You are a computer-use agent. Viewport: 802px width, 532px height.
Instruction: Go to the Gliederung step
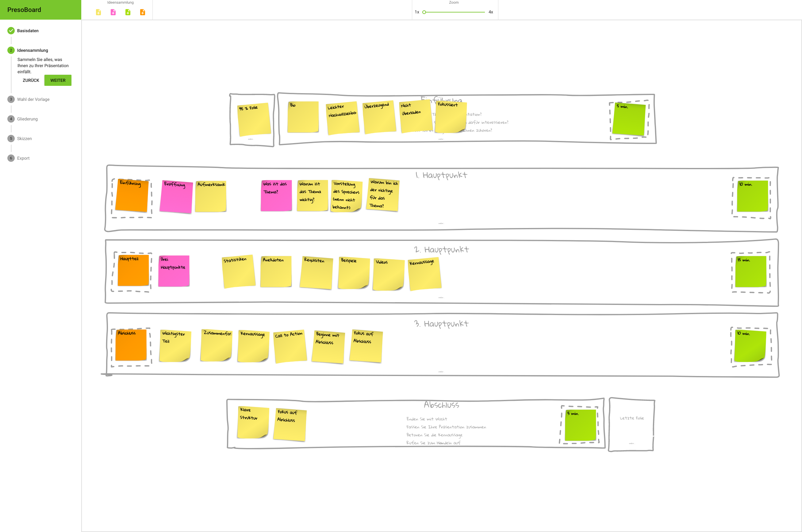[27, 119]
